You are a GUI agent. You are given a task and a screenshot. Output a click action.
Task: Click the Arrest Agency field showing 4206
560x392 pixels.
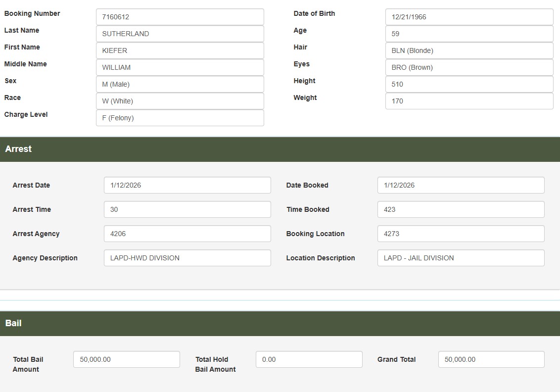coord(187,234)
